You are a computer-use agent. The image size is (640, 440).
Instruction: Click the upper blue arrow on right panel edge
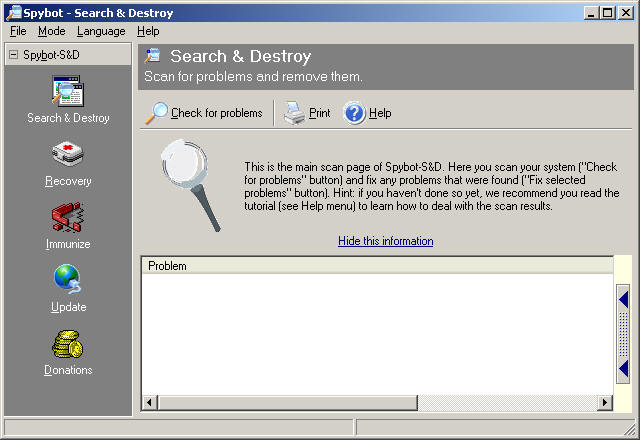pyautogui.click(x=623, y=299)
